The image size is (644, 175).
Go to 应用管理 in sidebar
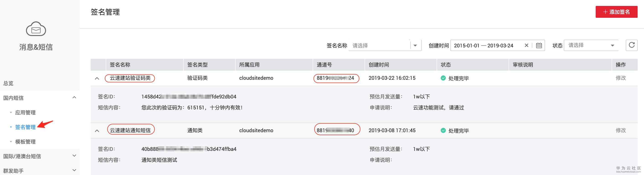pos(25,113)
